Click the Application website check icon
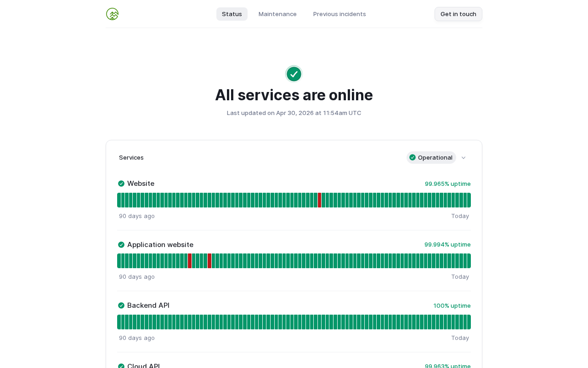Screen dimensions: 588x368 (x=121, y=245)
